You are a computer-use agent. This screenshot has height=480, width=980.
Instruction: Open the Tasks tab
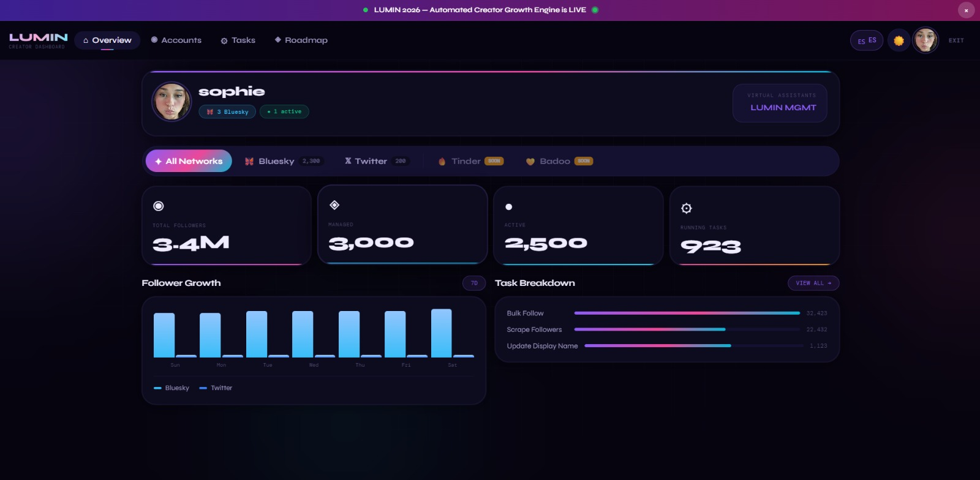tap(238, 40)
